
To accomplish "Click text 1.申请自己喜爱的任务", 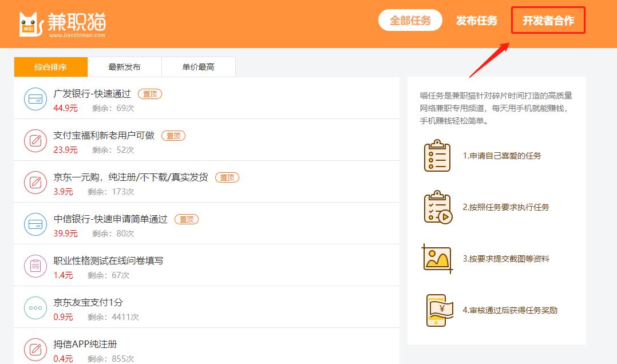I will [x=502, y=156].
